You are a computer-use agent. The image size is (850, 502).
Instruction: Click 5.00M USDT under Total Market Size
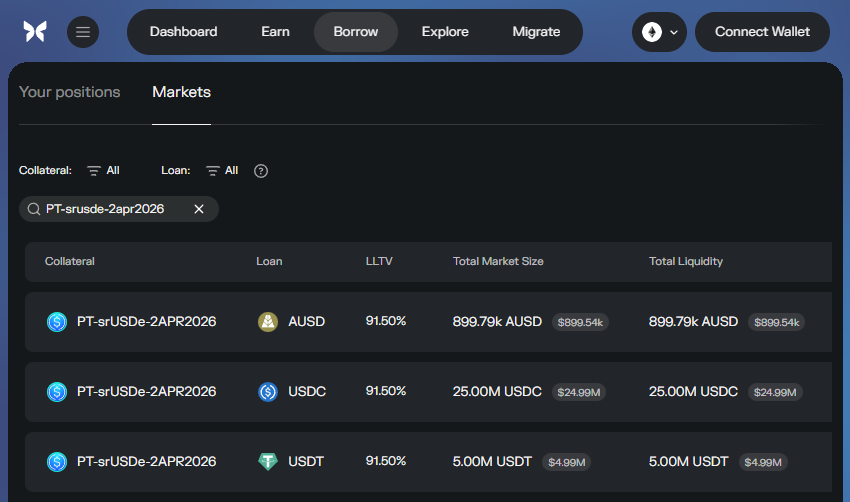(492, 461)
